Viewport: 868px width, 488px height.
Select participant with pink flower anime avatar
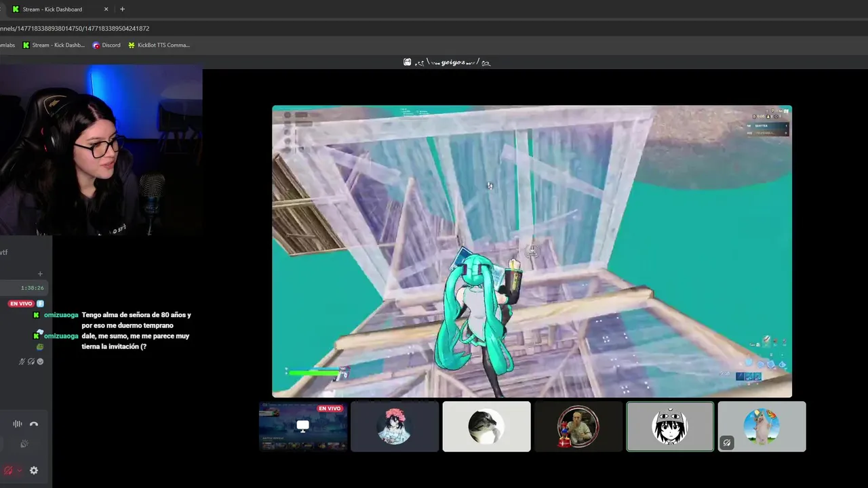pyautogui.click(x=395, y=426)
